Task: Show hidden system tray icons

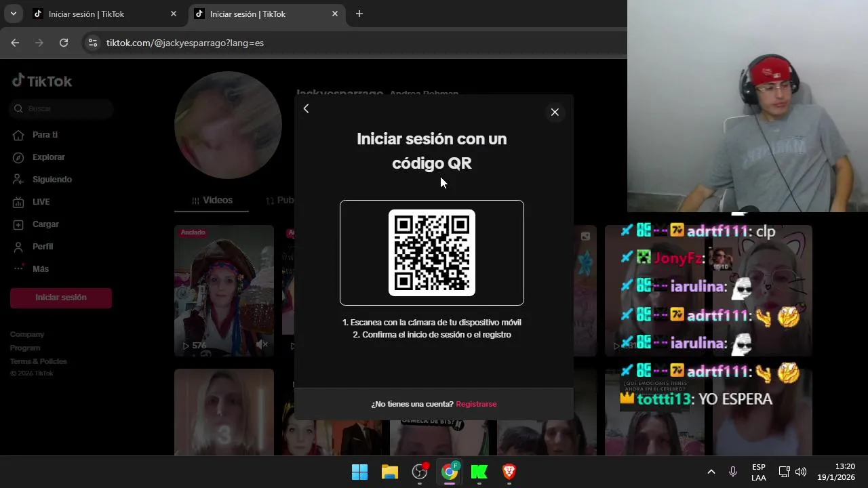Action: (711, 472)
